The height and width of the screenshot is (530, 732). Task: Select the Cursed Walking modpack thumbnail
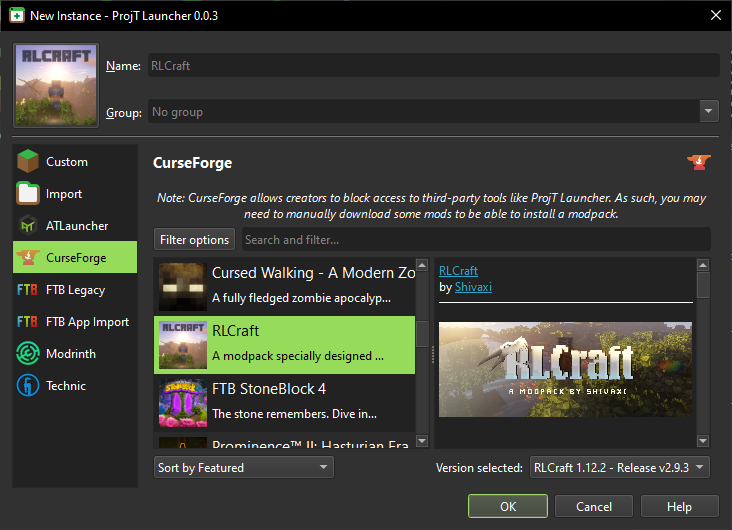tap(183, 287)
